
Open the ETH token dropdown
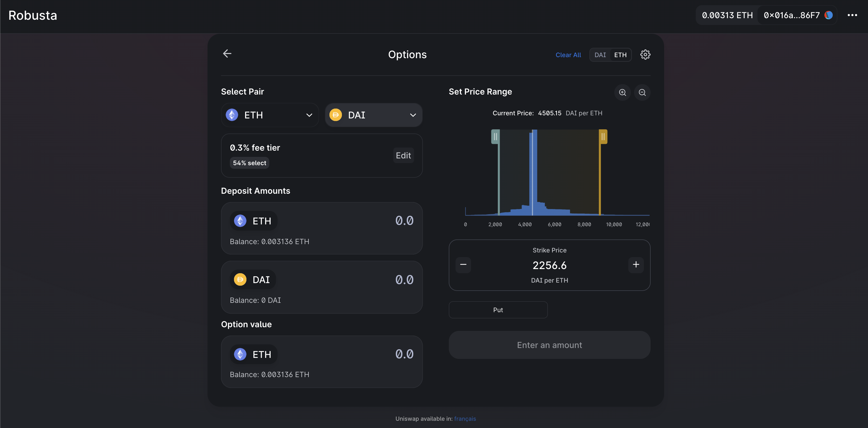[270, 115]
